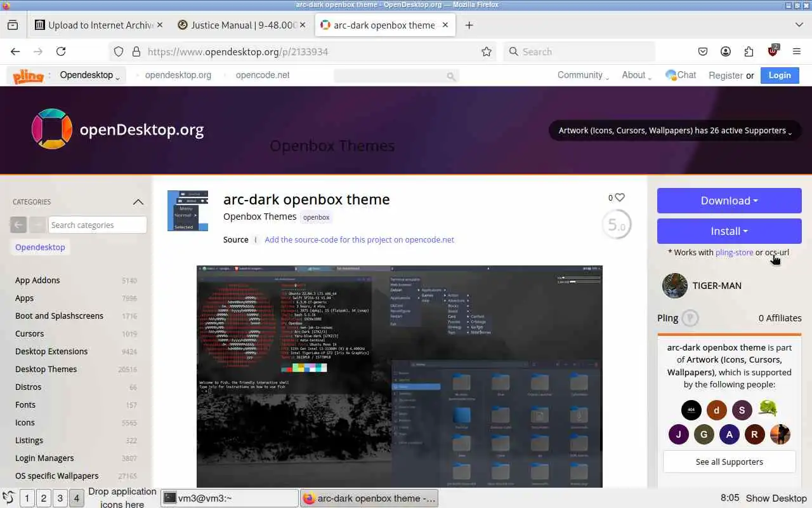Screen dimensions: 812x508
Task: Click the 404 supporter avatar
Action: point(691,410)
